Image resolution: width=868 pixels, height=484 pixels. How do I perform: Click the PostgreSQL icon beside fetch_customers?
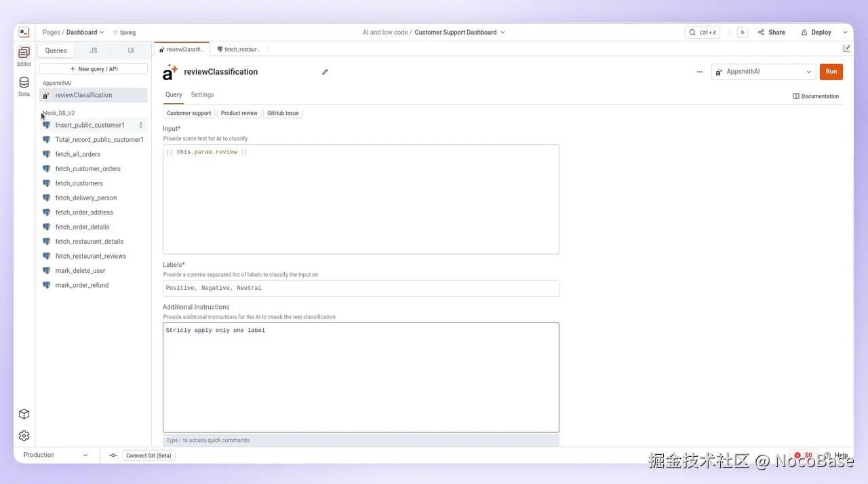46,183
